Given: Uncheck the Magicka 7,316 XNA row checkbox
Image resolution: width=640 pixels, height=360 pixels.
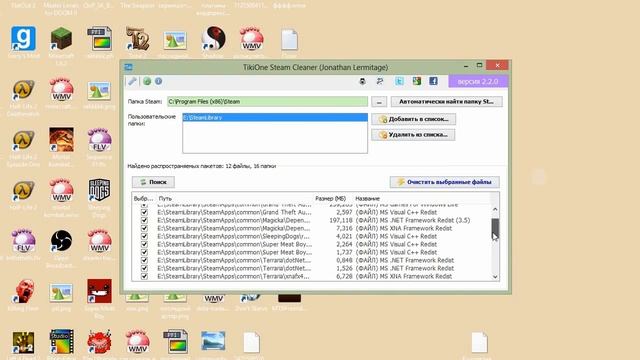Looking at the screenshot, I should pyautogui.click(x=144, y=228).
